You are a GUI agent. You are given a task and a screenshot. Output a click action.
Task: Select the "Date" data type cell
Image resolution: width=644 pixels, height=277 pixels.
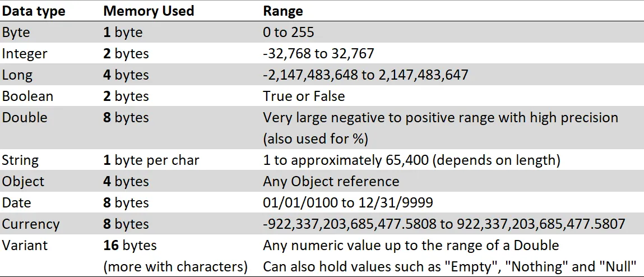[x=17, y=203]
